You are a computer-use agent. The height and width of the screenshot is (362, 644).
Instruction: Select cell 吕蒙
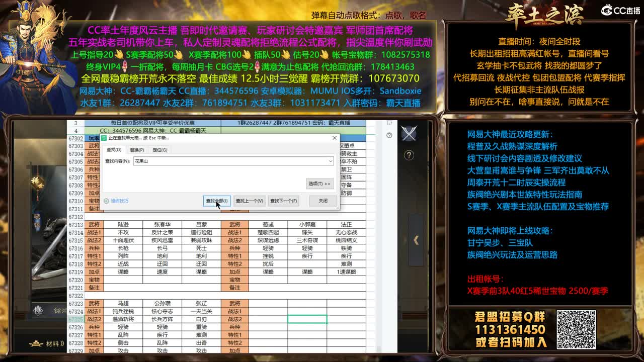click(x=201, y=225)
